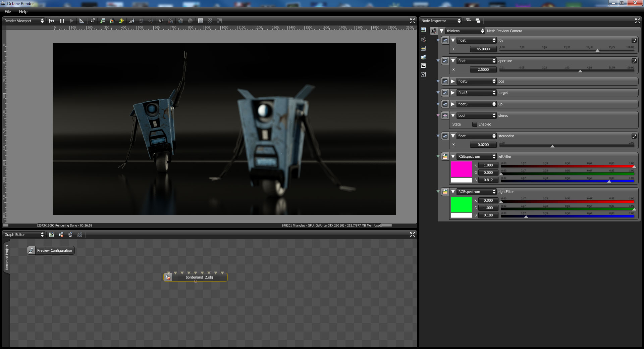
Task: Select the blue cylinder icon in inspector sidebar
Action: click(423, 57)
